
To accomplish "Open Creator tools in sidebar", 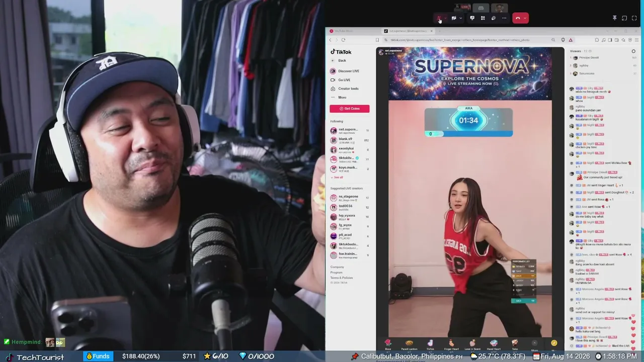I will coord(345,88).
